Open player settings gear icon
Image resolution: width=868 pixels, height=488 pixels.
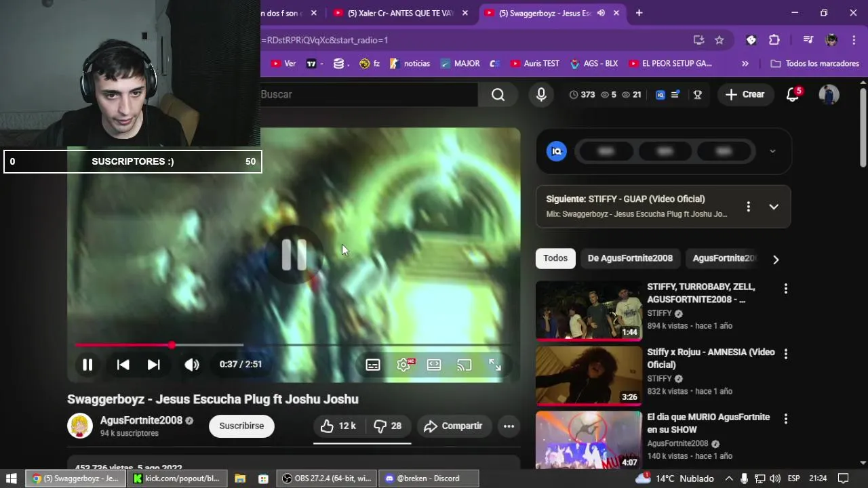tap(404, 365)
